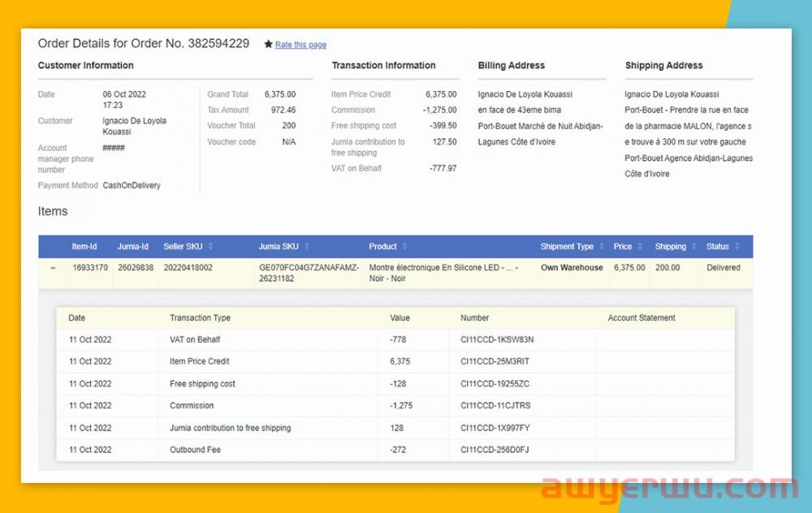812x513 pixels.
Task: Click the Voucher code value N/A
Action: point(289,142)
